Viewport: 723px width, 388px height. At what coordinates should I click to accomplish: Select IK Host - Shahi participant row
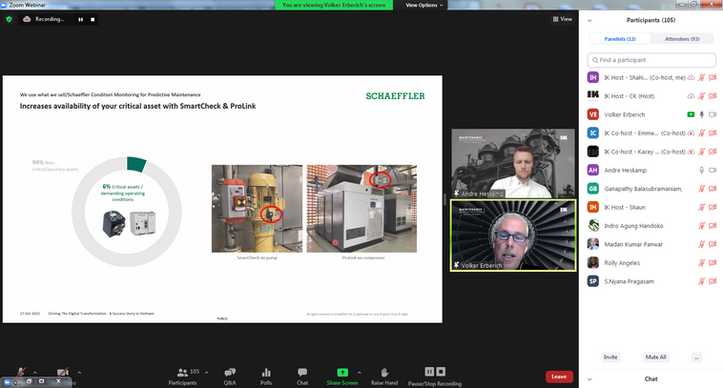click(x=651, y=78)
